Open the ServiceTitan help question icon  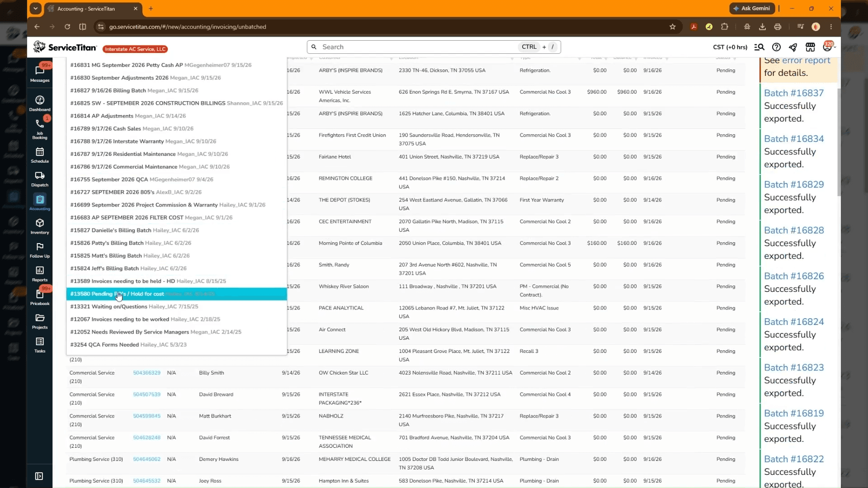point(776,47)
